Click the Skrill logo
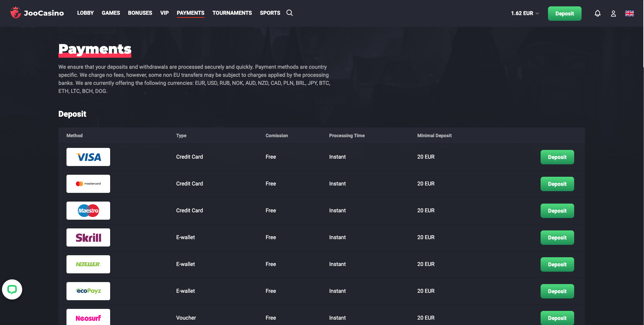 [88, 237]
